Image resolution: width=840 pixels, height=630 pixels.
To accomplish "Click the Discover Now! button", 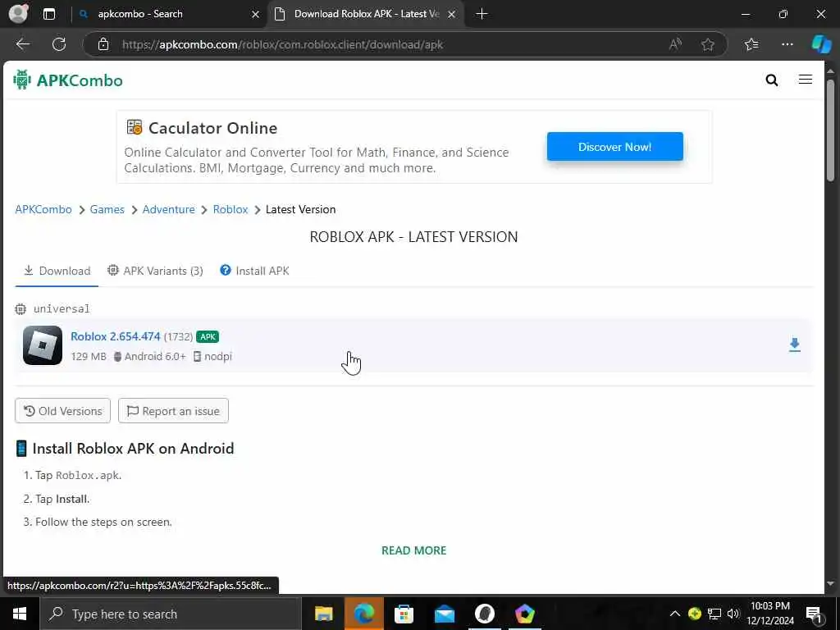I will [x=615, y=147].
